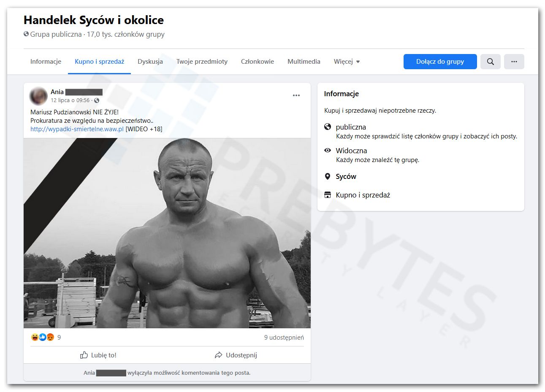Screen dimensions: 545x392
Task: Click the 'Lubię to!' button
Action: [x=98, y=355]
